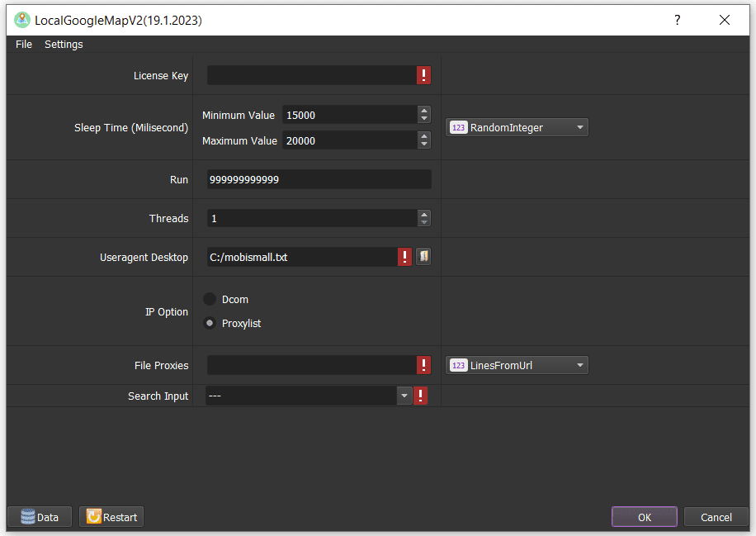The height and width of the screenshot is (536, 756).
Task: Open the RandomInteger dropdown
Action: click(x=517, y=127)
